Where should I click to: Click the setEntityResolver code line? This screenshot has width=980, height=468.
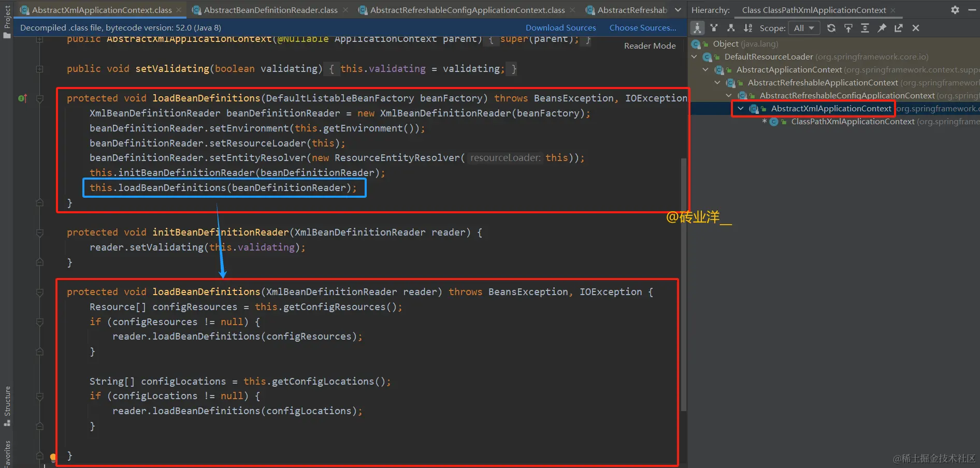tap(337, 158)
